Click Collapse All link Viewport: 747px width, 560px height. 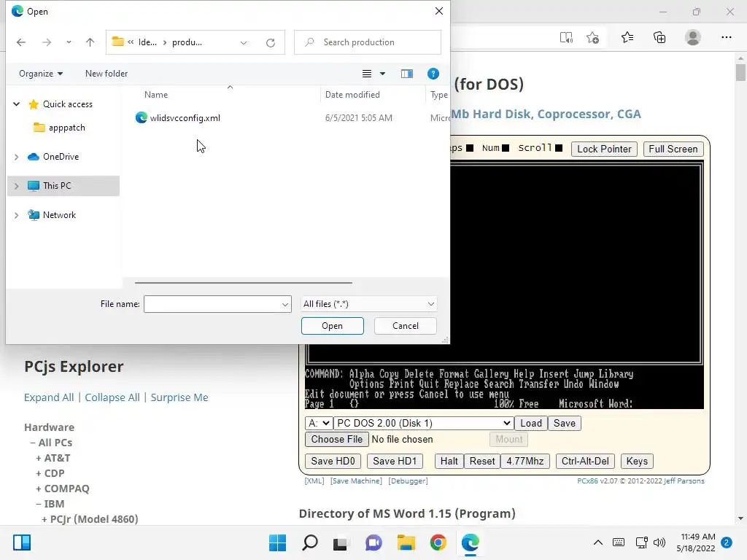[112, 397]
